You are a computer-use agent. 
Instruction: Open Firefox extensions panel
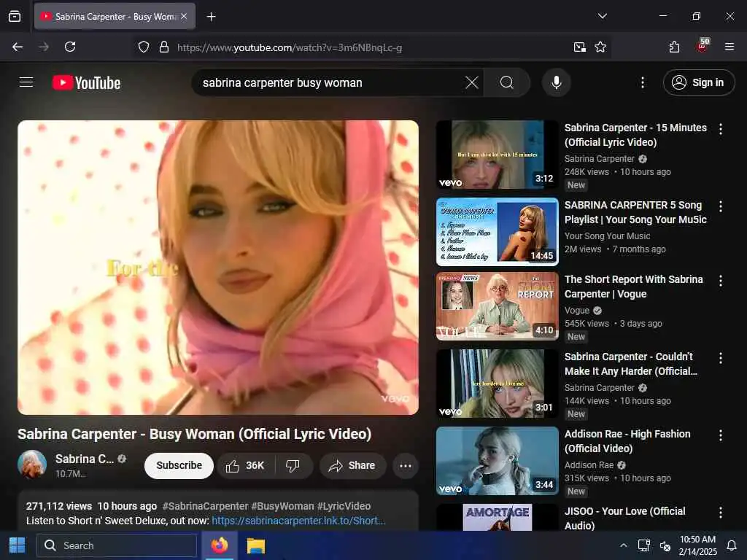point(674,47)
